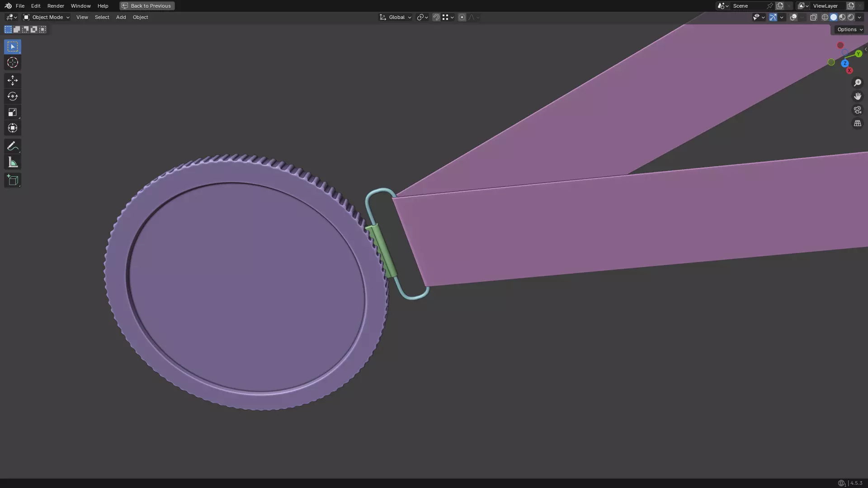Open the Render menu
Screen dimensions: 868x488
[x=56, y=6]
